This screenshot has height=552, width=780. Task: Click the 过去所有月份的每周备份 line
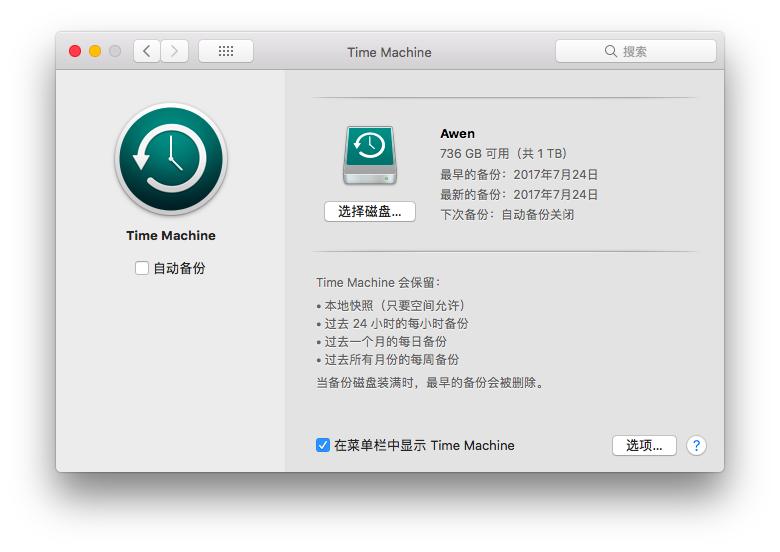click(x=388, y=360)
